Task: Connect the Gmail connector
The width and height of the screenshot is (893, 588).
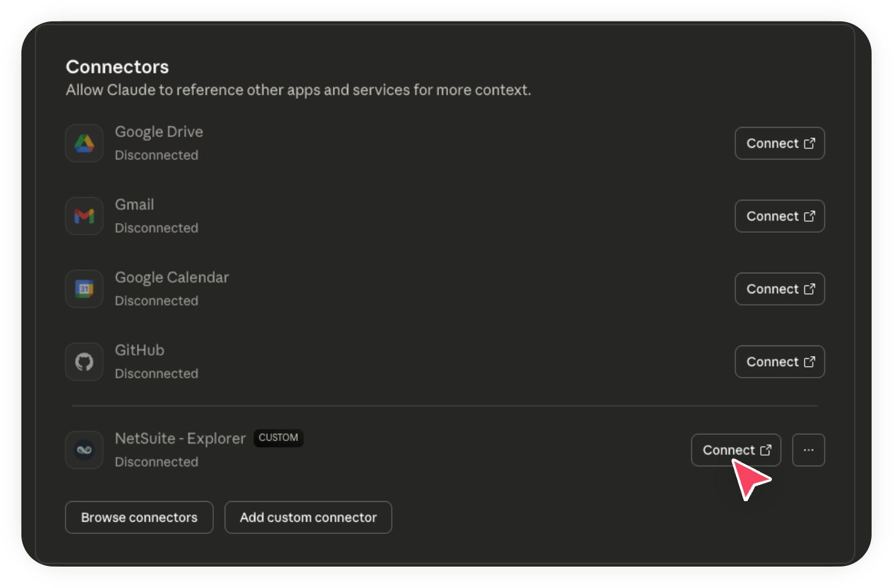Action: (x=780, y=216)
